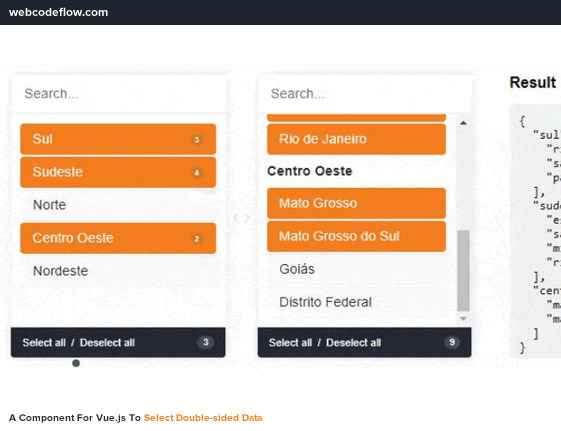Click the count badge on the Centro Oeste row
The width and height of the screenshot is (561, 431).
click(x=196, y=239)
